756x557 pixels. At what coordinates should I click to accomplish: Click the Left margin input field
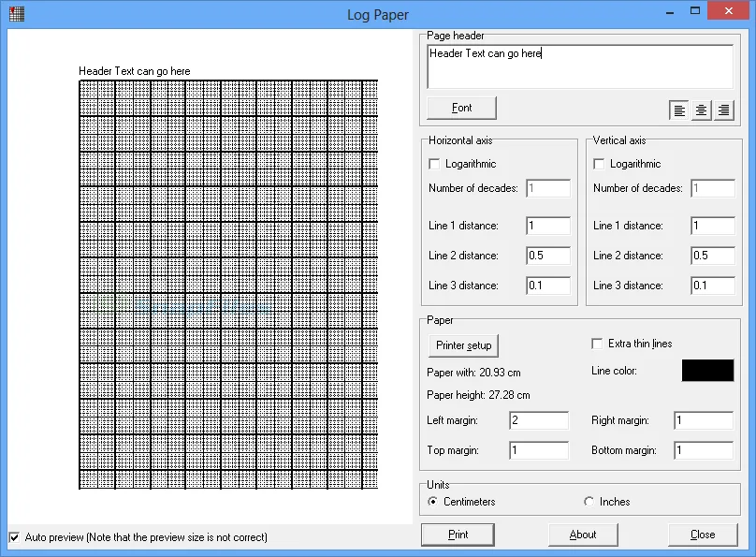(x=539, y=420)
